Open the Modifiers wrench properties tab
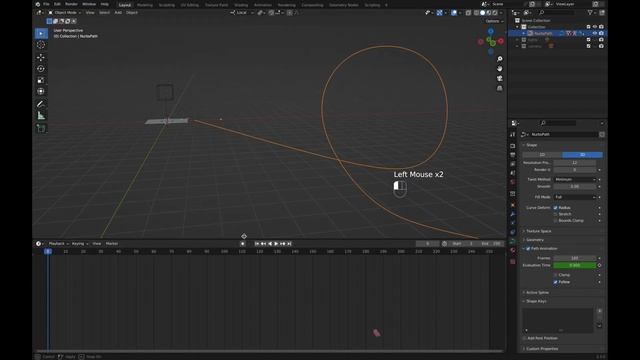640x360 pixels. (x=513, y=214)
